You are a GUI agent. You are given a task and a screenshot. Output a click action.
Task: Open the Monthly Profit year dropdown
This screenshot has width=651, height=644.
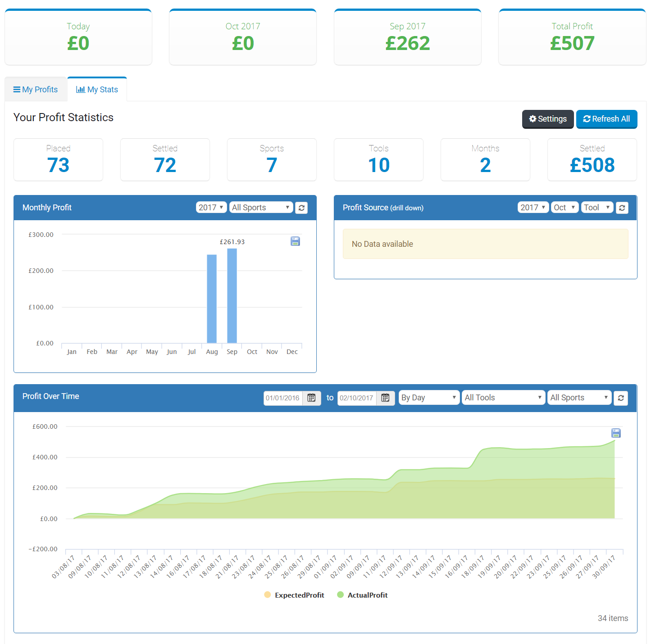(211, 207)
